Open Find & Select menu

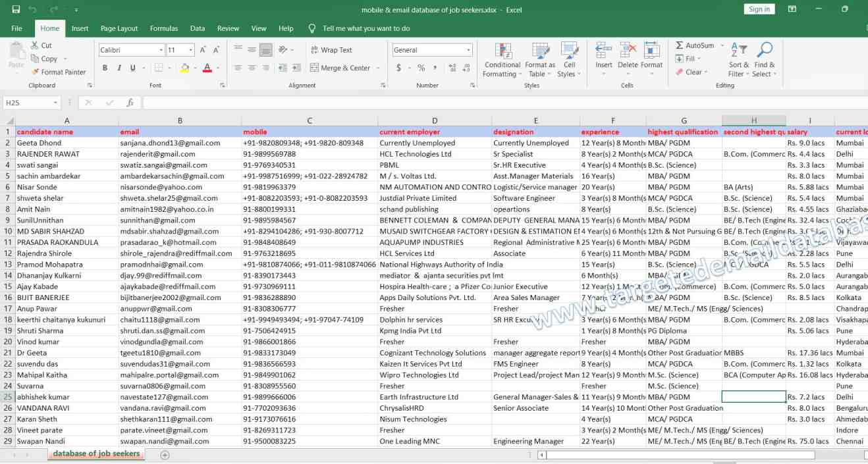pyautogui.click(x=765, y=60)
